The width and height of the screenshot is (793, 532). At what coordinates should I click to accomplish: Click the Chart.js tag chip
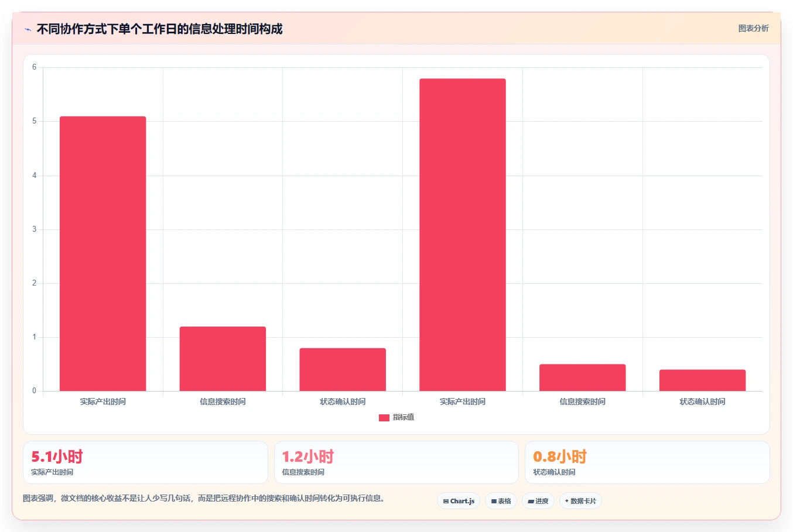[459, 501]
